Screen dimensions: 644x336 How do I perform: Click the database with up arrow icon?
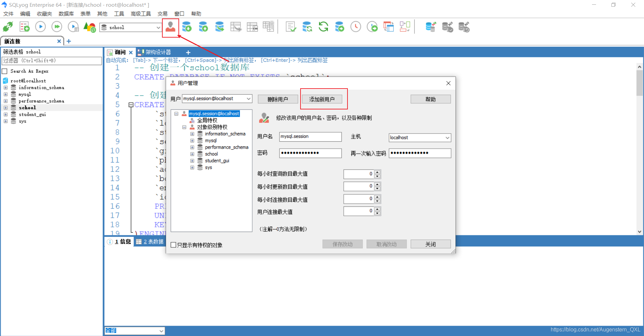pos(203,27)
